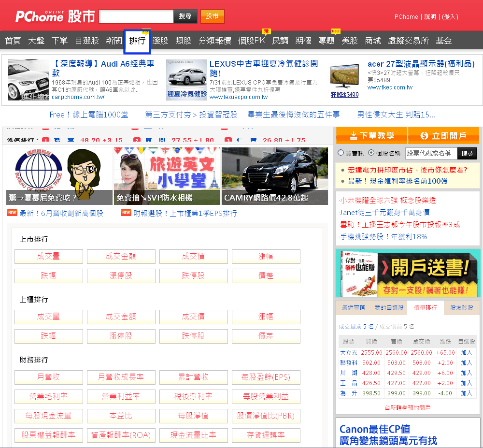Open the 基金 menu item
483x448 pixels.
coord(444,41)
